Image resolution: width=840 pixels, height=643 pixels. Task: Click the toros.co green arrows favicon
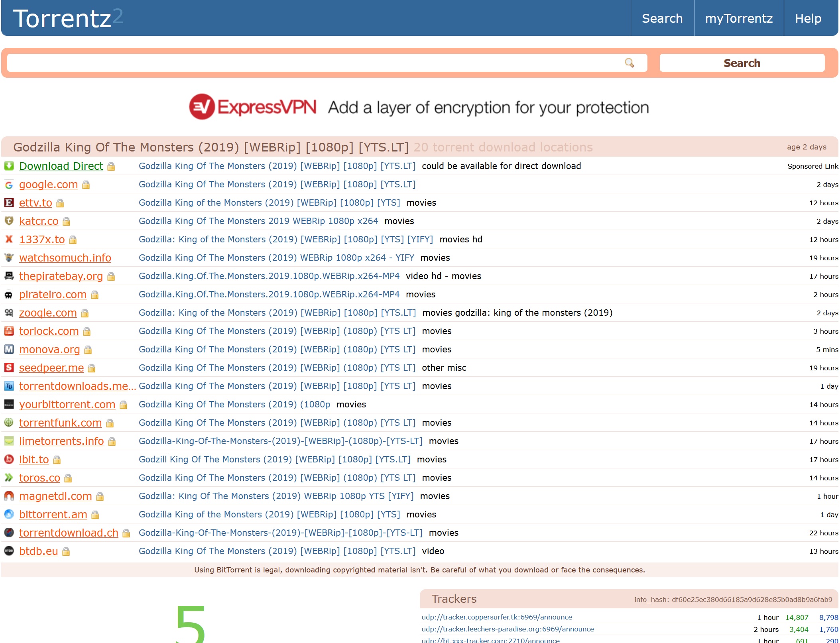tap(9, 478)
